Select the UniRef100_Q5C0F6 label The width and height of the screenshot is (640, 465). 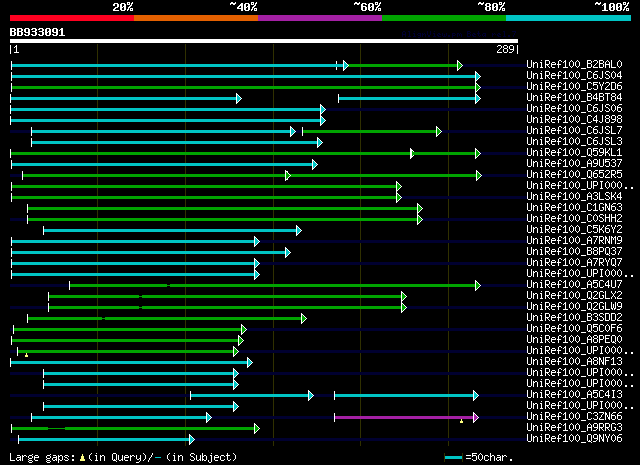click(x=574, y=329)
